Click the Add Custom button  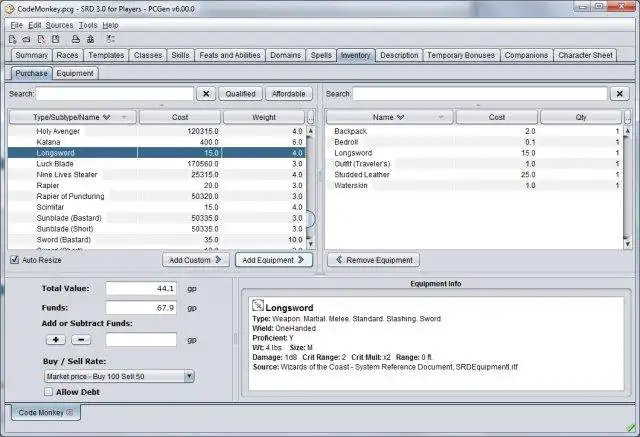[196, 260]
